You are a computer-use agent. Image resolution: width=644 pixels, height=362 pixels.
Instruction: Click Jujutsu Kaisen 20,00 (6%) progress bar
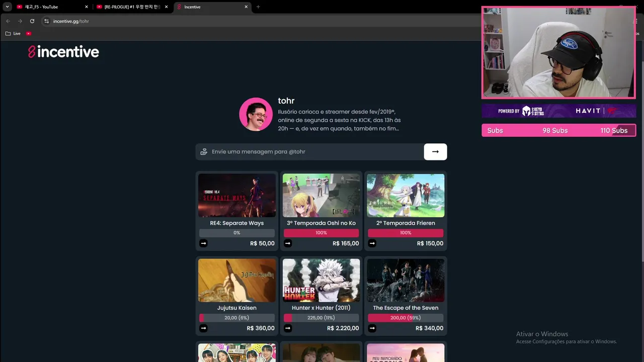[237, 318]
